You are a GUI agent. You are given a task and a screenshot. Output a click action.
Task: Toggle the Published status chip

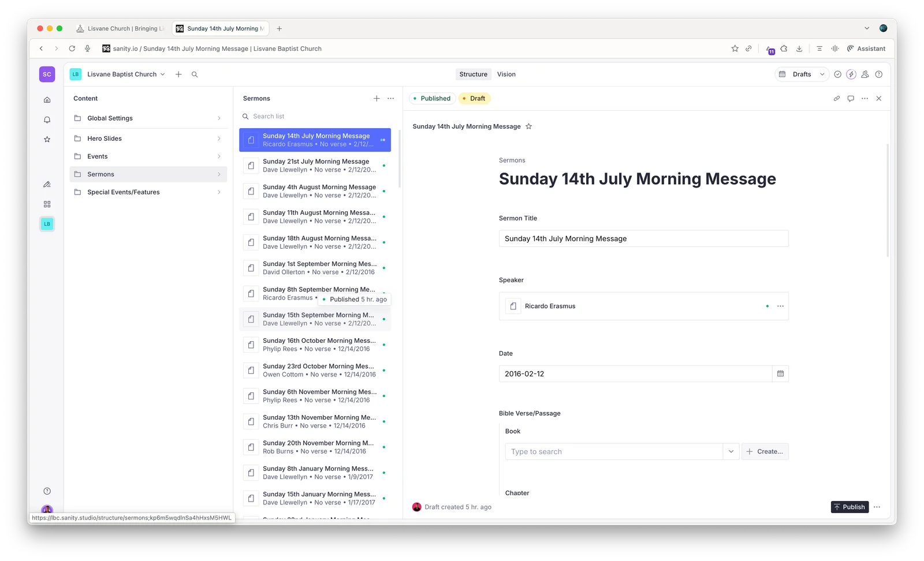pos(432,98)
